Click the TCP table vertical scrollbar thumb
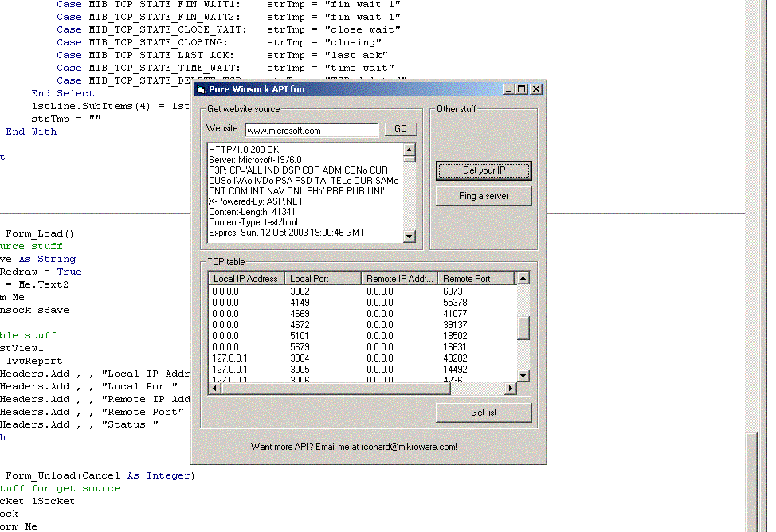Viewport: 776px width, 532px height. [x=523, y=327]
